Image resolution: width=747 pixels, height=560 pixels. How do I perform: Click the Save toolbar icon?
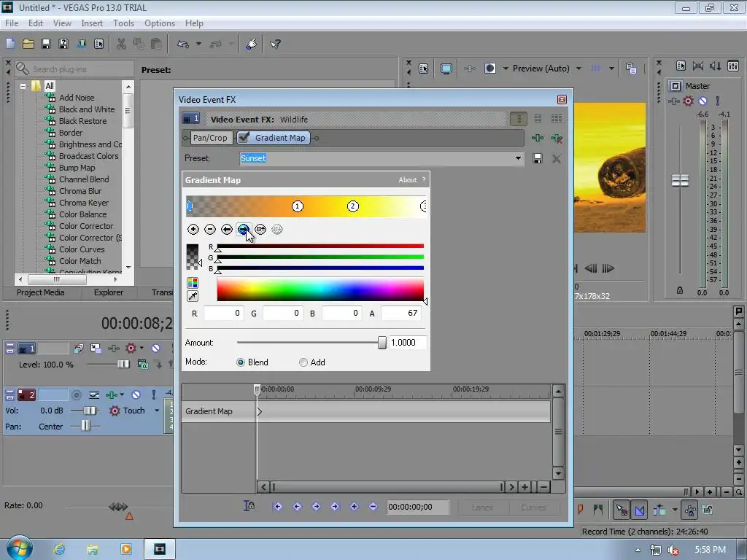(x=46, y=44)
